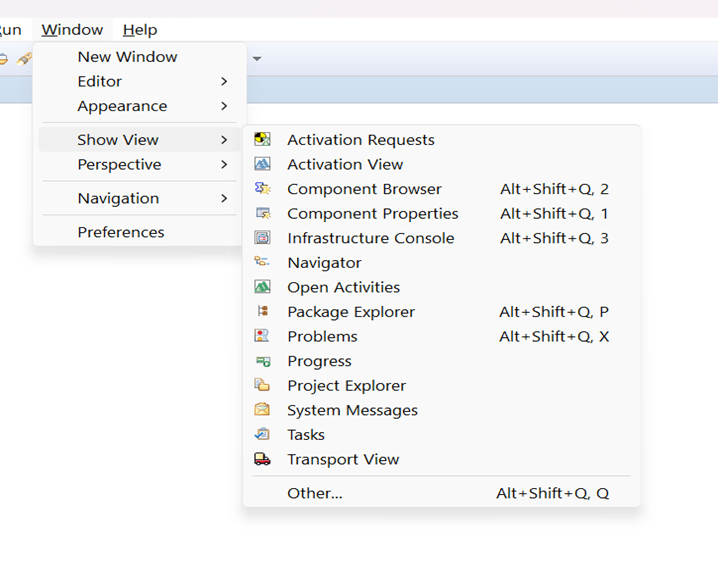Viewport: 718px width, 578px height.
Task: Open the Run menu
Action: tap(11, 30)
